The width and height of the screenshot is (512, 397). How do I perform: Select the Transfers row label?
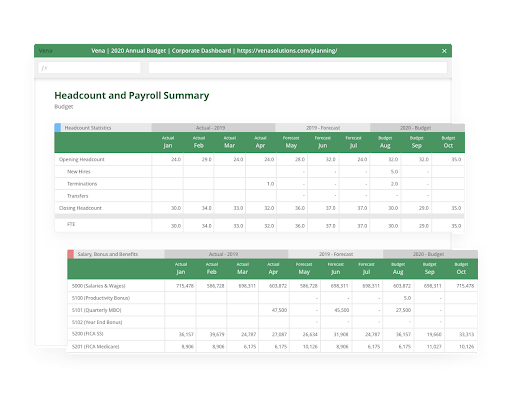point(78,196)
